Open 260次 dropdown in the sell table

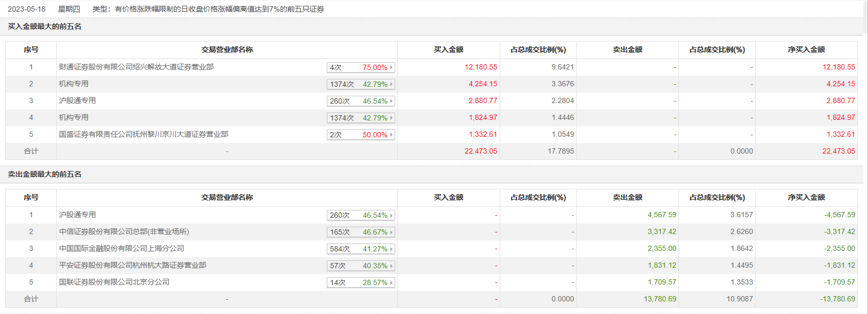(391, 215)
